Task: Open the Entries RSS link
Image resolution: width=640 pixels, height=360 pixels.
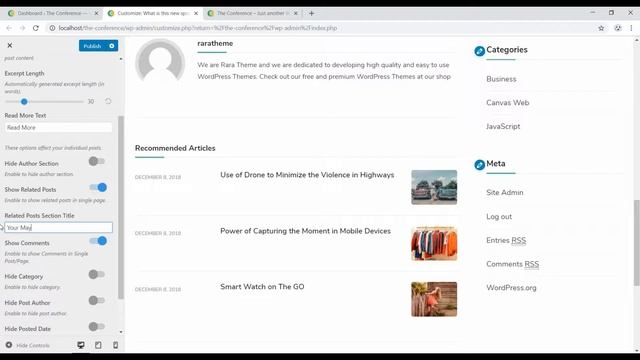Action: (506, 240)
